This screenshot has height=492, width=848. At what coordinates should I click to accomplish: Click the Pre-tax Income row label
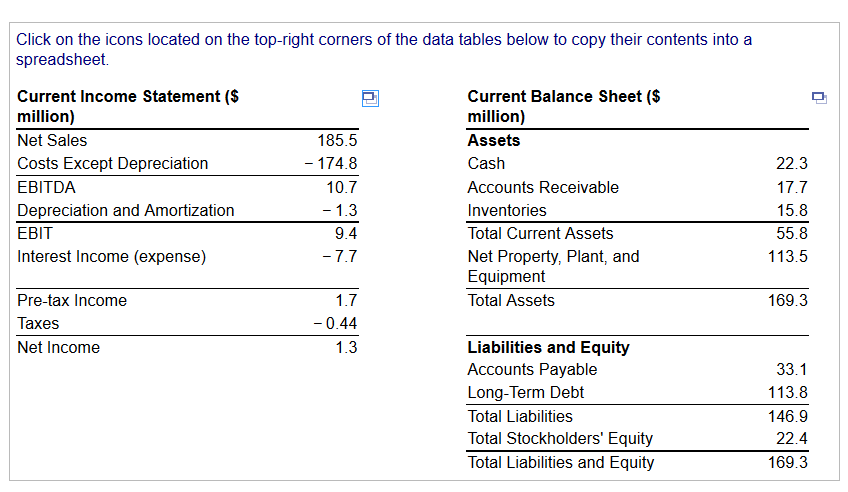point(72,300)
